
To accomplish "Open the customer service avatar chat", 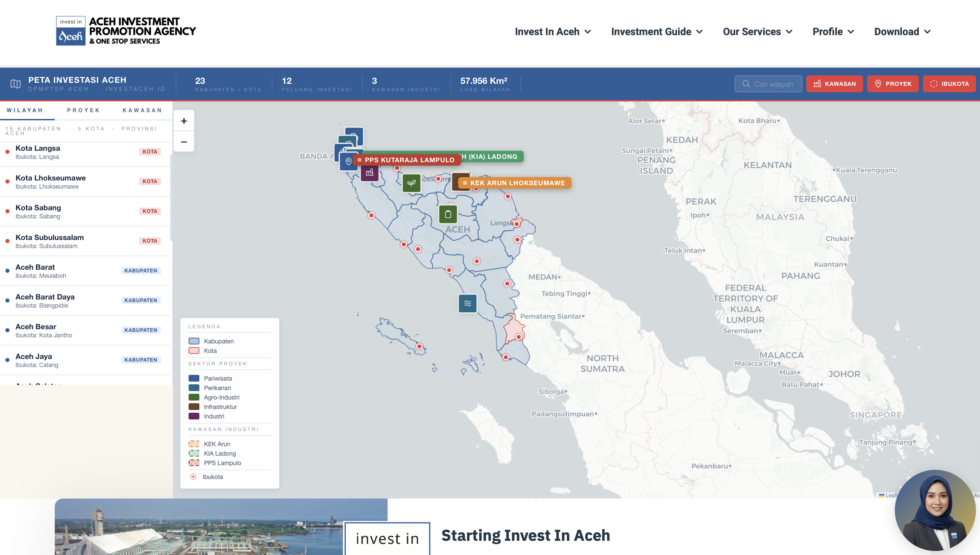I will pos(935,510).
